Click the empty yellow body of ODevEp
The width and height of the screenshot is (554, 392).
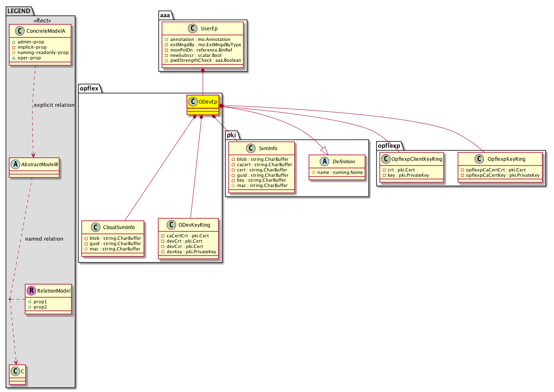(x=203, y=111)
